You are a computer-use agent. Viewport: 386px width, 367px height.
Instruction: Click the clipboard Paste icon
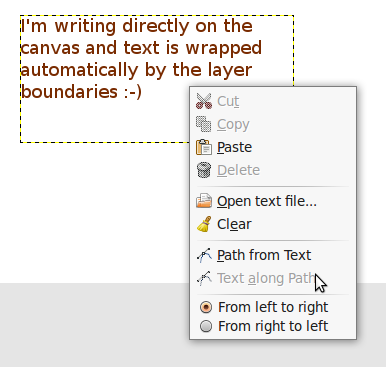(204, 147)
